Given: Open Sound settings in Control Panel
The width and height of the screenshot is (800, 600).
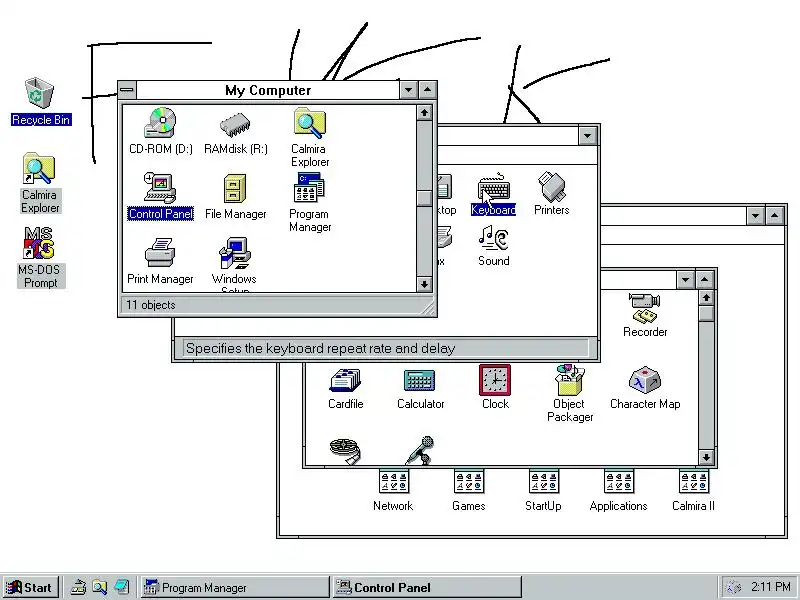Looking at the screenshot, I should click(493, 246).
